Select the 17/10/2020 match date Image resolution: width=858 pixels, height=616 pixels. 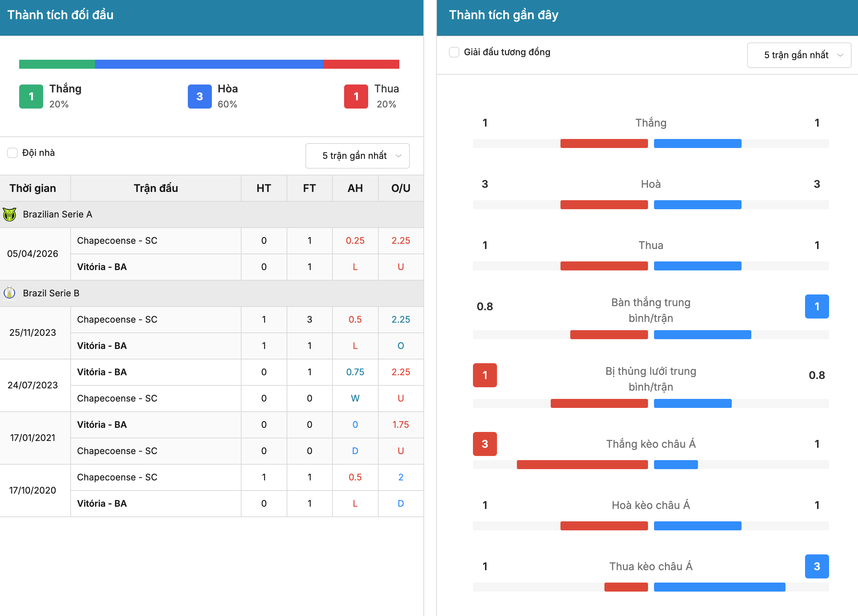[x=33, y=491]
